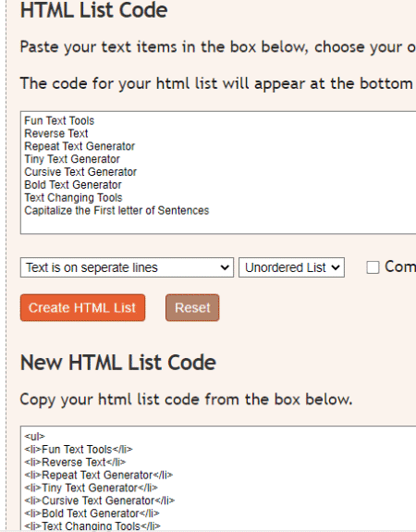The height and width of the screenshot is (532, 416).
Task: Click the opening <ul> tag in output
Action: coord(34,437)
